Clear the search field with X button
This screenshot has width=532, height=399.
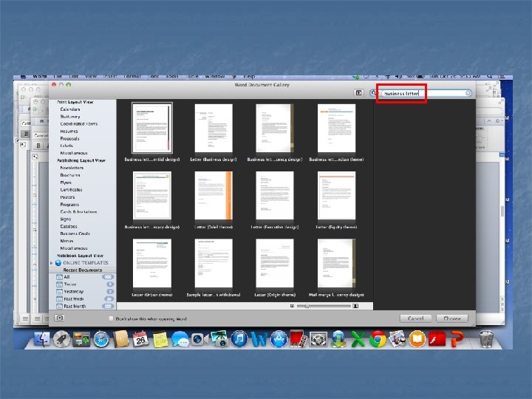468,93
